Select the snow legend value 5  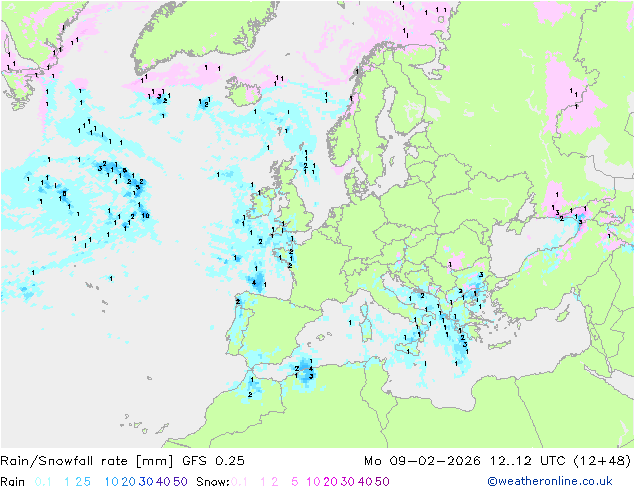[295, 482]
